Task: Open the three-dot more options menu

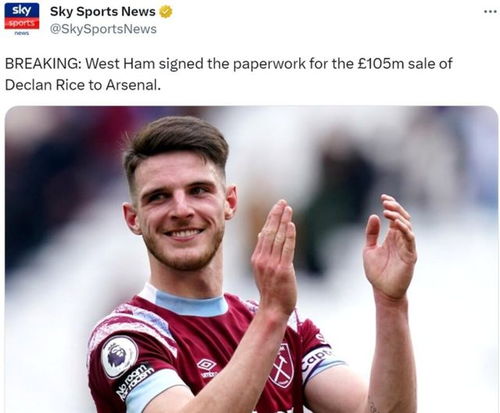Action: click(490, 12)
